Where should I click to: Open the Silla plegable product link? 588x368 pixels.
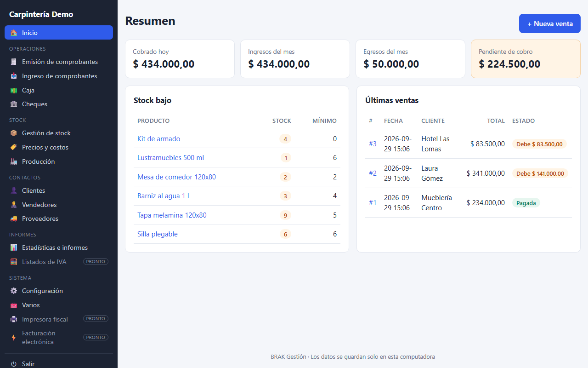click(158, 234)
